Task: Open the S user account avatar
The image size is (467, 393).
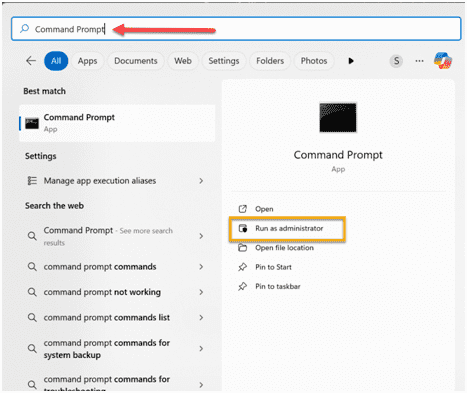Action: pyautogui.click(x=396, y=61)
